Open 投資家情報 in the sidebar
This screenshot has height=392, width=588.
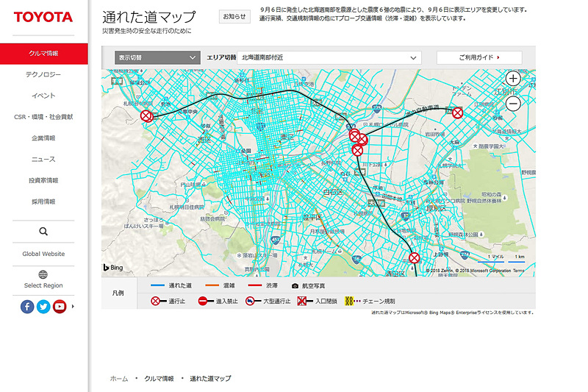43,180
